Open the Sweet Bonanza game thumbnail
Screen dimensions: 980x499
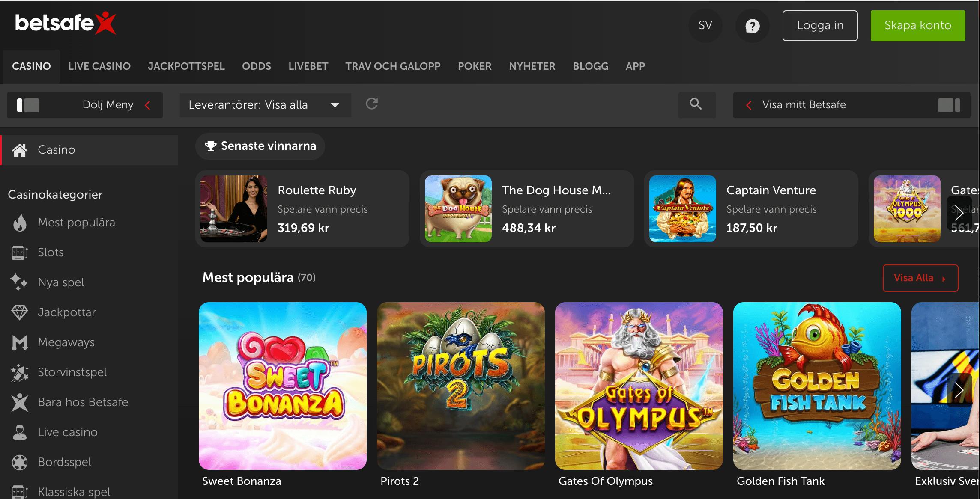click(283, 386)
